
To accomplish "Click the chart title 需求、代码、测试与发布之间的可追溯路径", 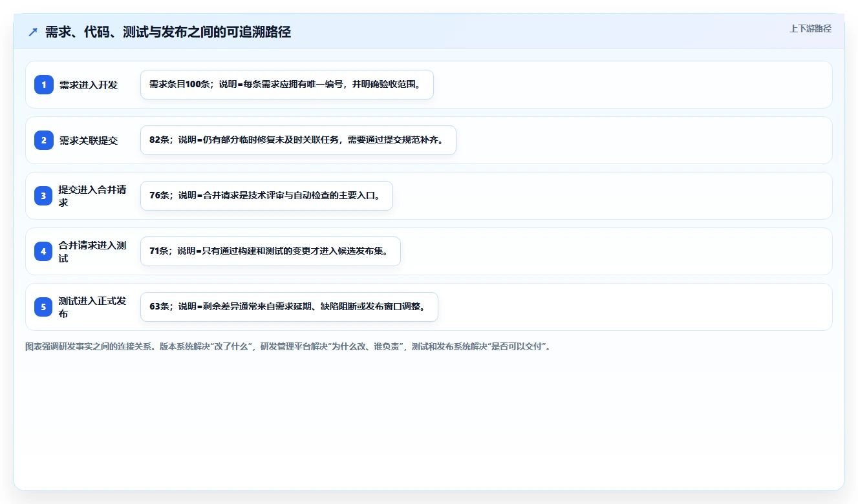I will [x=168, y=32].
